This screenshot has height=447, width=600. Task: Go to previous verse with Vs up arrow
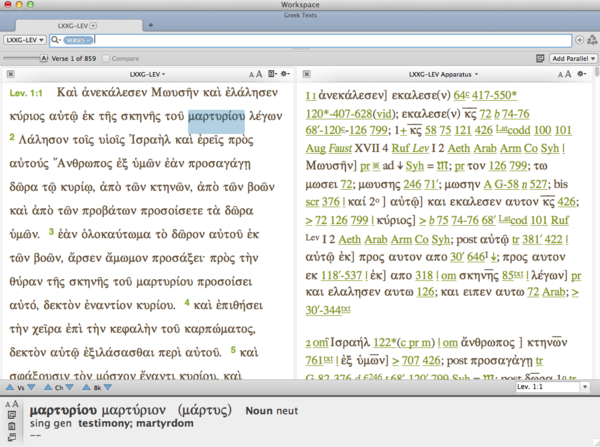point(10,387)
